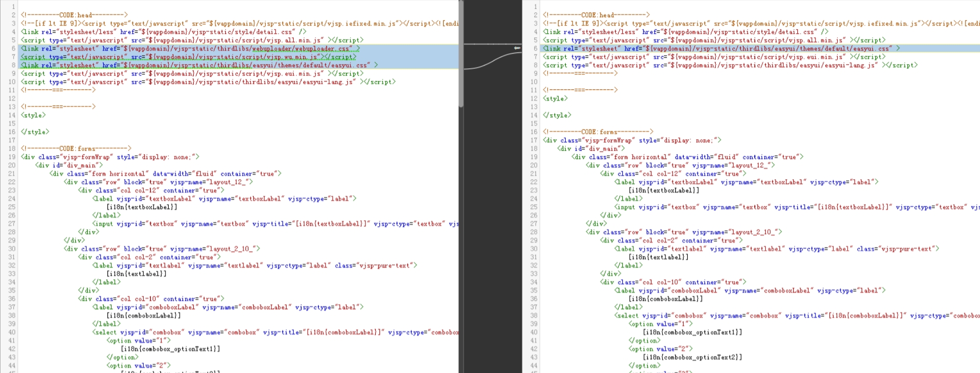980x373 pixels.
Task: Click the IE 9 conditional comment in left pane
Action: pos(240,23)
